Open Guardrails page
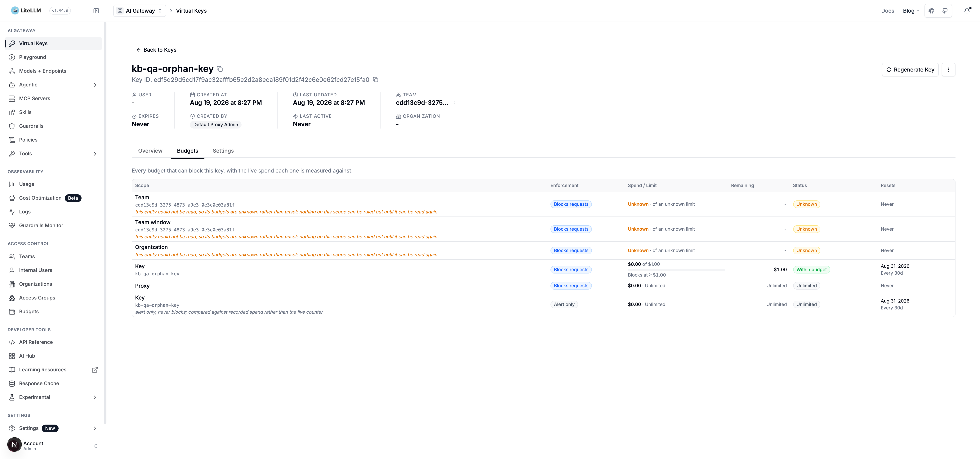The height and width of the screenshot is (459, 980). point(53,126)
